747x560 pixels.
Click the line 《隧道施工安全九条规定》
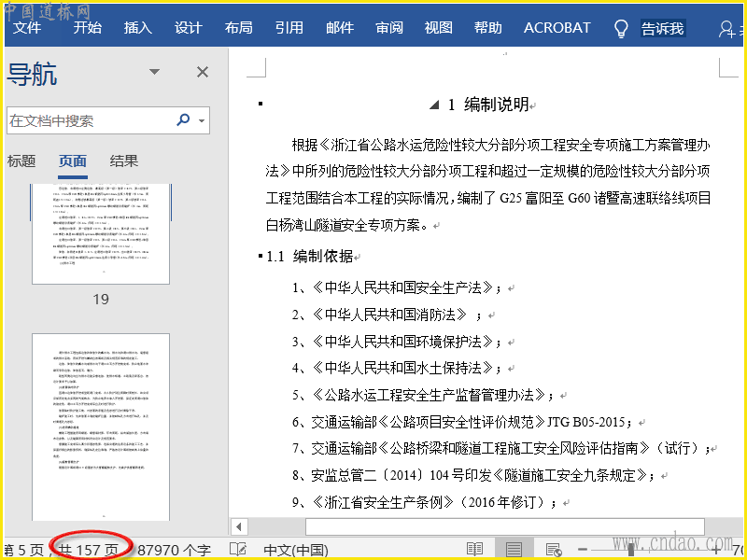tap(473, 475)
